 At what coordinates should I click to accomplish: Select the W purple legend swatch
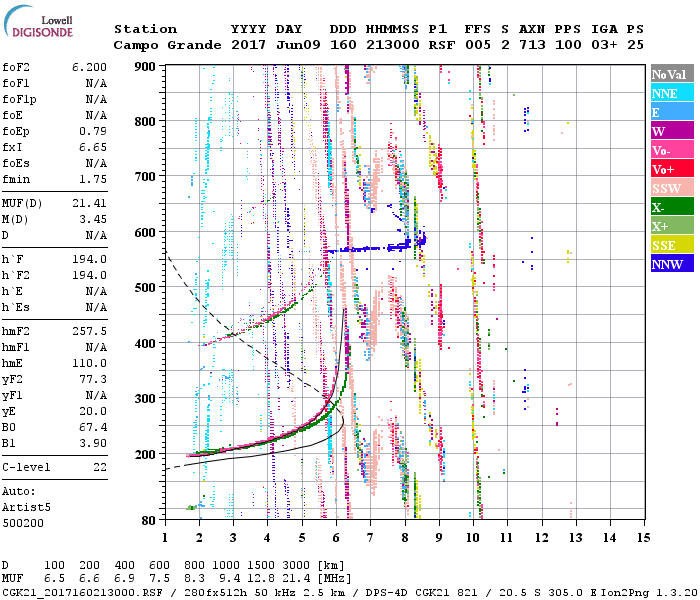click(672, 130)
